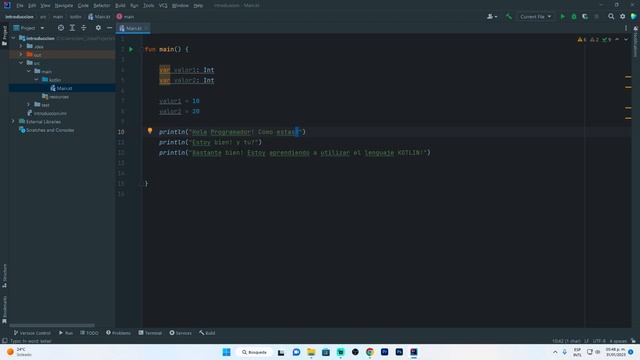The width and height of the screenshot is (640, 360).
Task: Toggle the Bookmarks tool window side tab
Action: (x=4, y=310)
